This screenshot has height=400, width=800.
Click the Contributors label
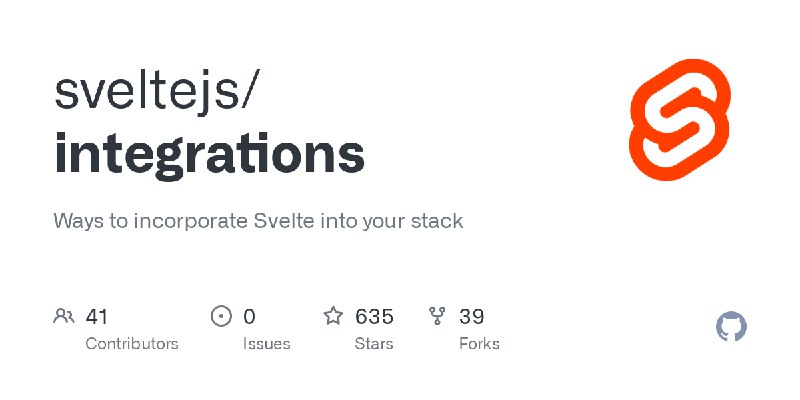click(132, 344)
